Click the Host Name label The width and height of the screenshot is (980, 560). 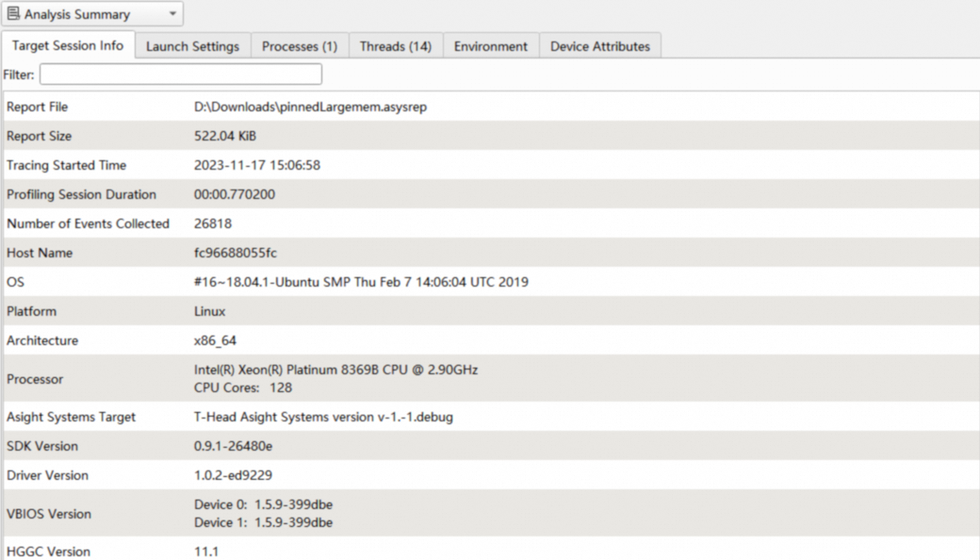click(x=40, y=253)
